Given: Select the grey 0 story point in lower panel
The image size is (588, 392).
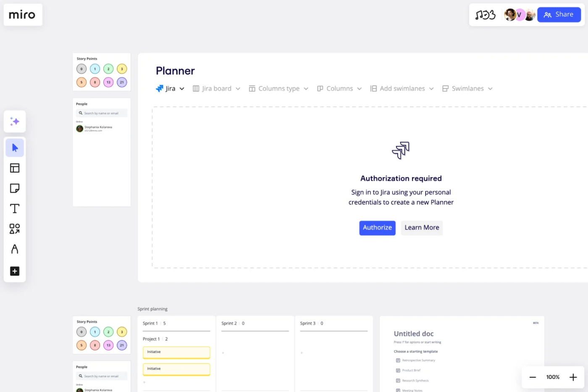Looking at the screenshot, I should point(81,332).
